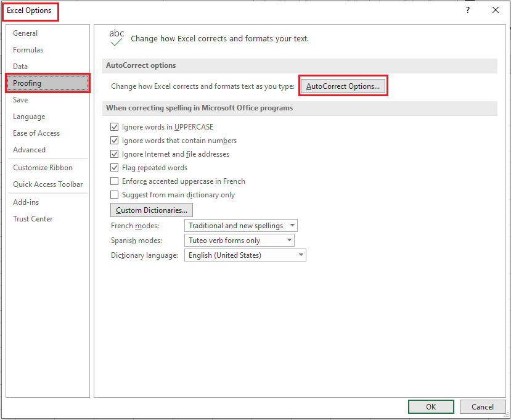Image resolution: width=511 pixels, height=420 pixels.
Task: Click the Help question mark icon
Action: tap(467, 10)
